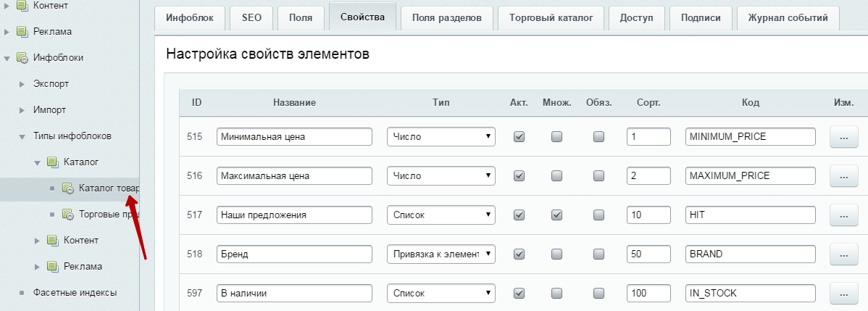Screen dimensions: 868x311
Task: Click the Торговые предложения infoblock icon
Action: click(x=67, y=214)
